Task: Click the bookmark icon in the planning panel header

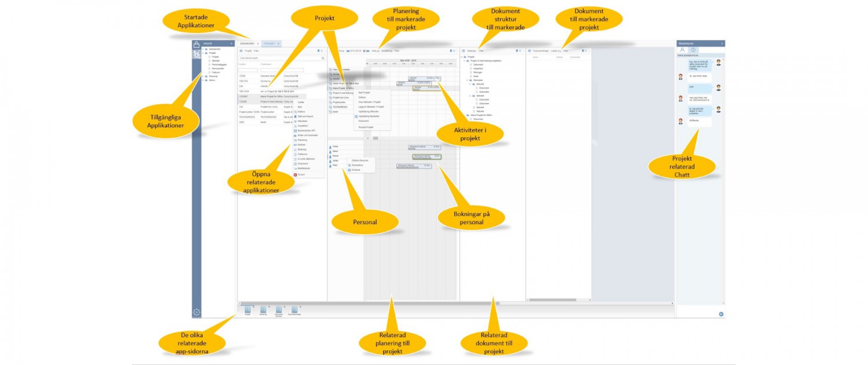Action: 451,51
